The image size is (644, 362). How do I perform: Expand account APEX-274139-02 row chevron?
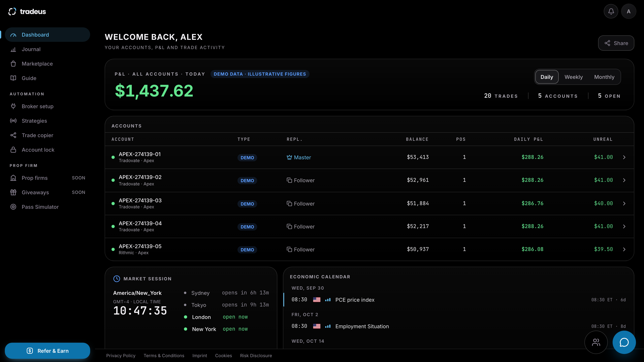click(624, 180)
